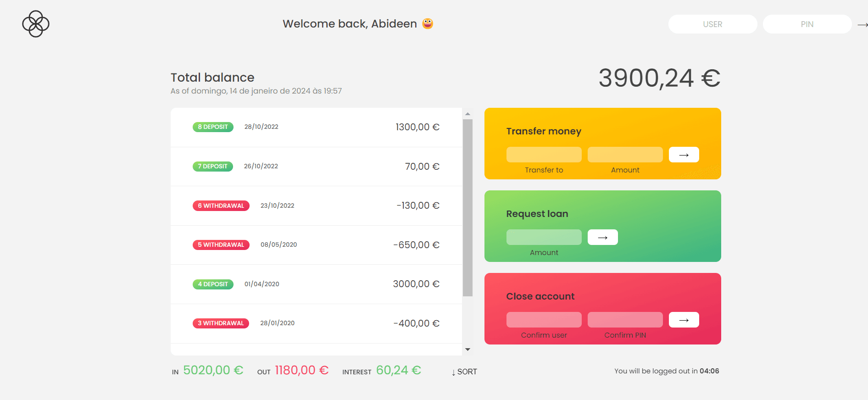Screen dimensions: 868x400
Task: Click the date 23/10/2022
Action: click(277, 206)
